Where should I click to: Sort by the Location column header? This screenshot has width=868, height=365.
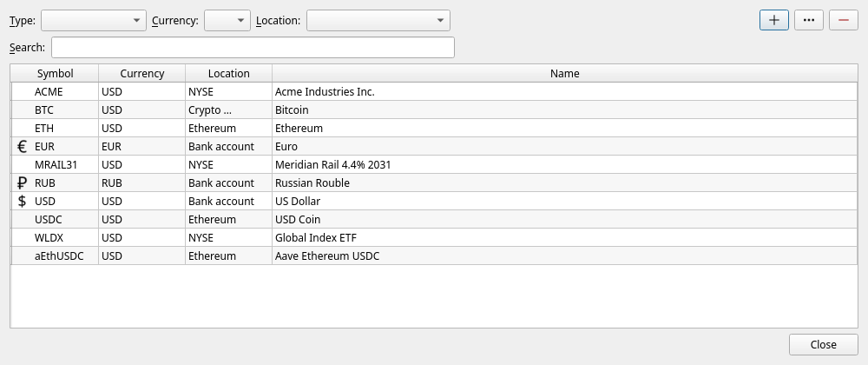(x=228, y=73)
